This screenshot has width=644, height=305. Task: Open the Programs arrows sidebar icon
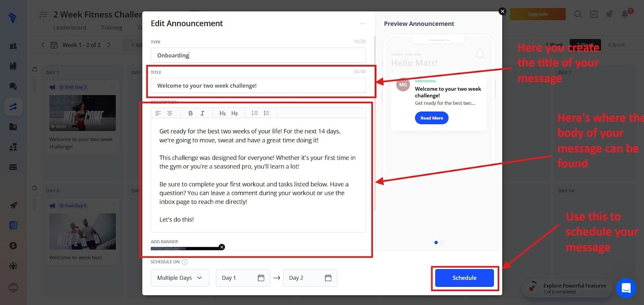point(13,107)
